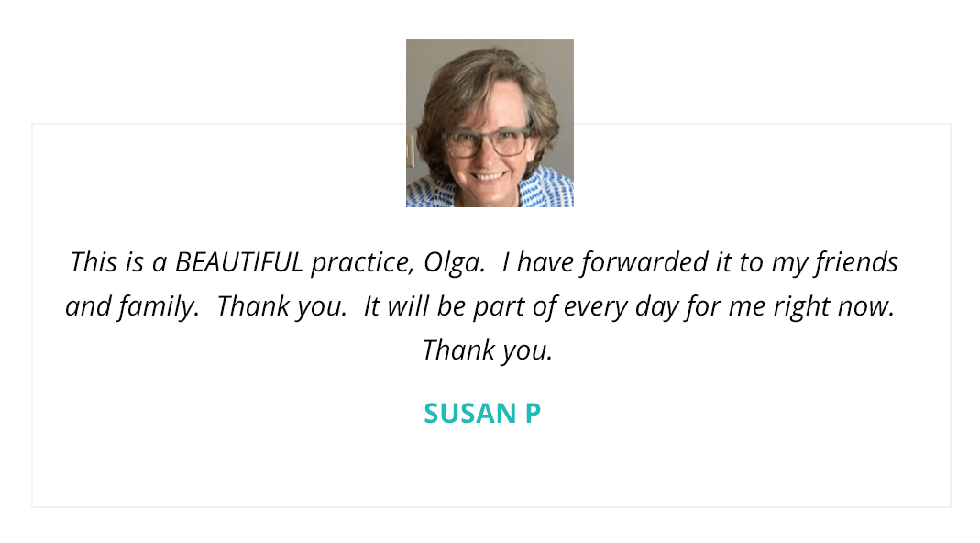Screen dimensions: 980x543
Task: Click the word "practice," in the first line
Action: (x=362, y=263)
